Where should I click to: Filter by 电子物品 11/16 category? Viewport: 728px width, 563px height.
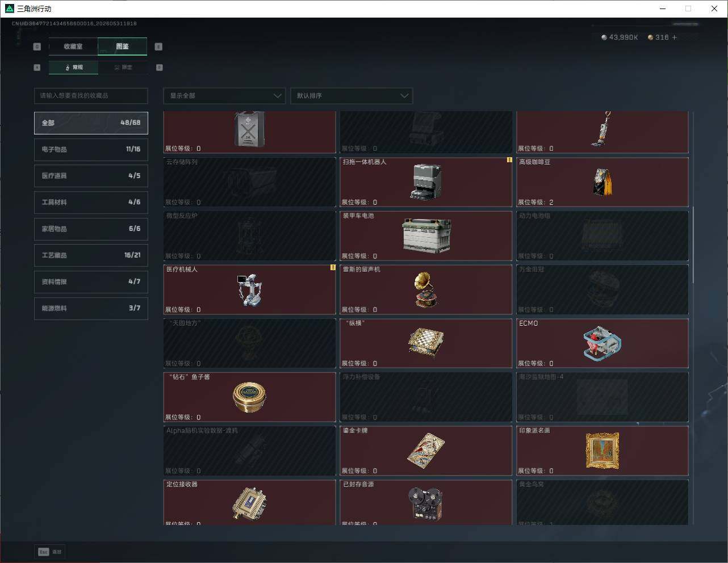tap(91, 149)
